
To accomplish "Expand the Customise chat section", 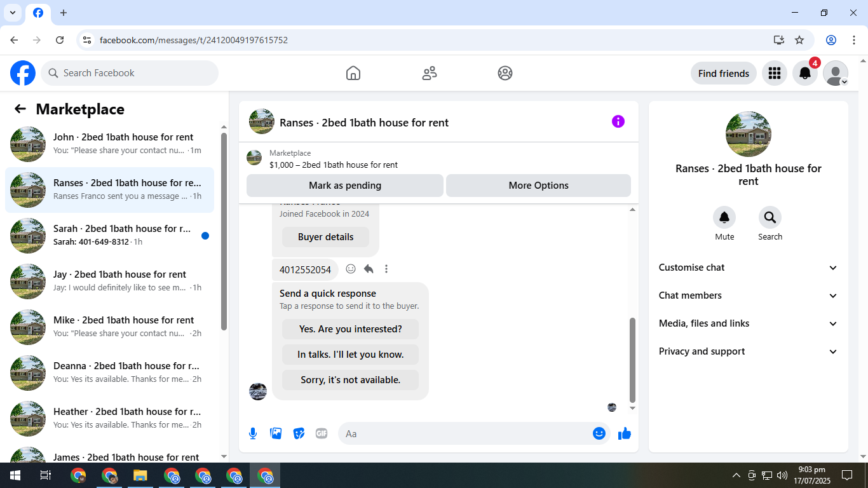I will 749,268.
